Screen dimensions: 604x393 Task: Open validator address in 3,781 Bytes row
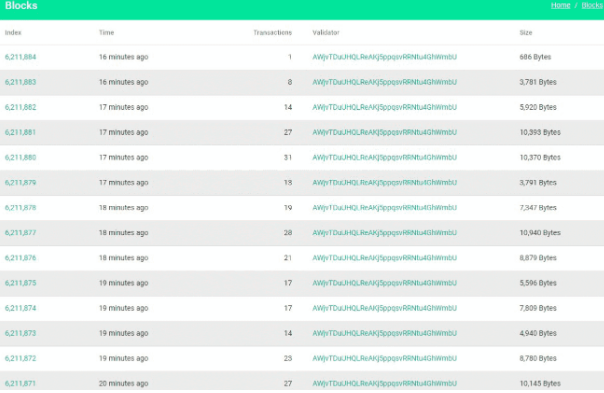pos(384,82)
